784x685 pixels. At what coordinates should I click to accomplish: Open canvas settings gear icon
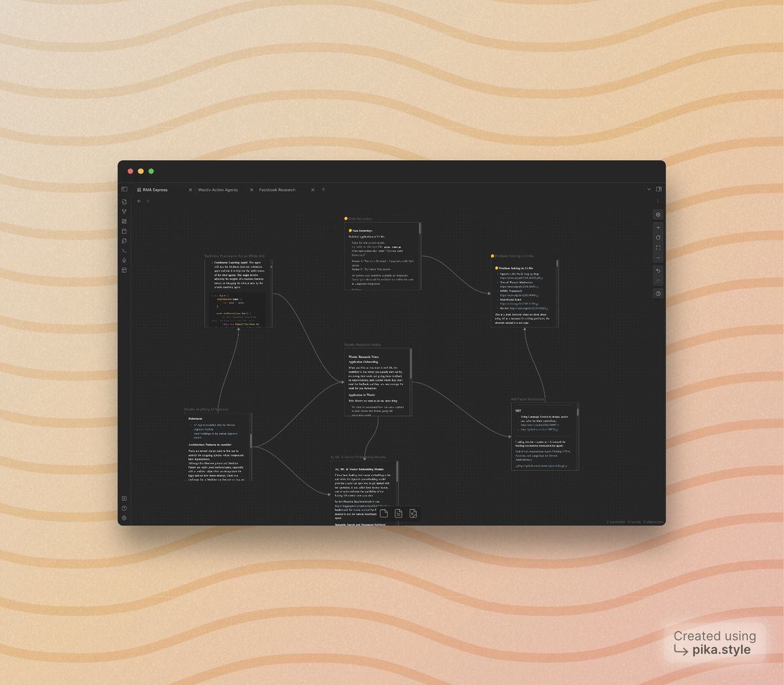[x=658, y=214]
